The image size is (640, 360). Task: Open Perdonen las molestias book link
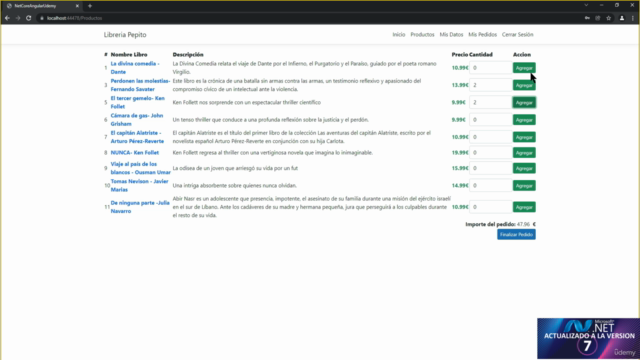[140, 85]
